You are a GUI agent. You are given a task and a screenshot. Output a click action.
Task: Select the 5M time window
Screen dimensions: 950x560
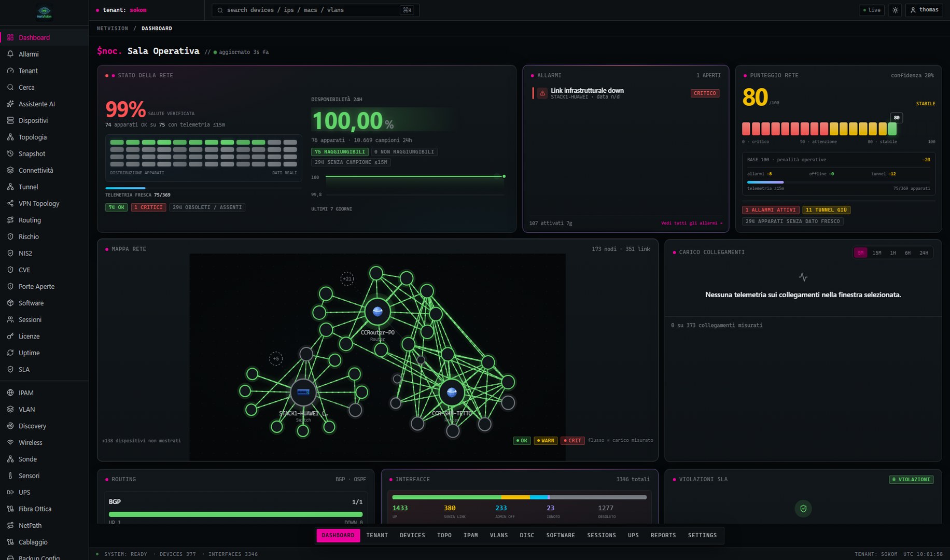(x=861, y=253)
